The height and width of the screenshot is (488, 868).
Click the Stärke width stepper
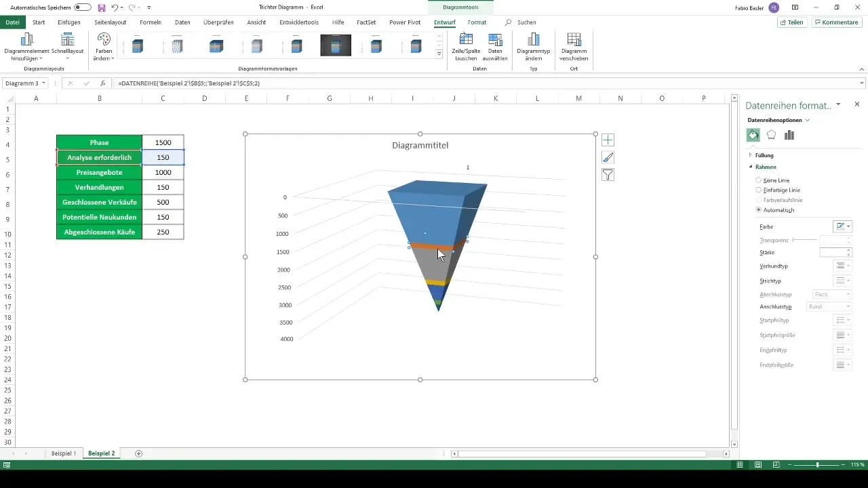point(848,252)
